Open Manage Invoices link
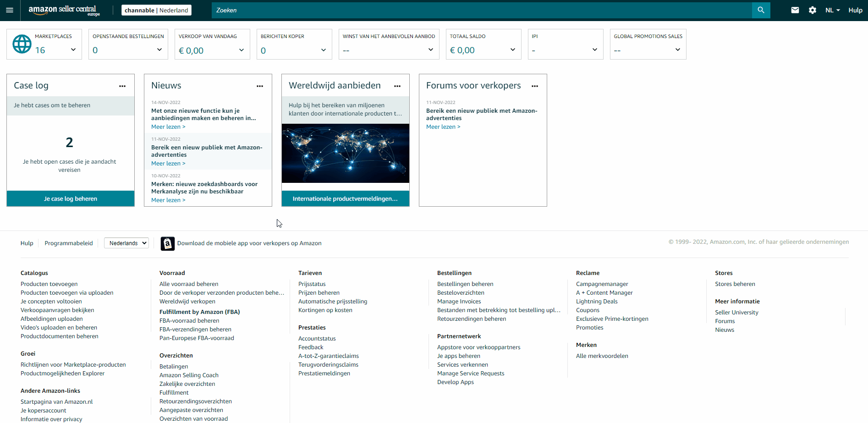Viewport: 868px width, 423px height. pyautogui.click(x=459, y=302)
